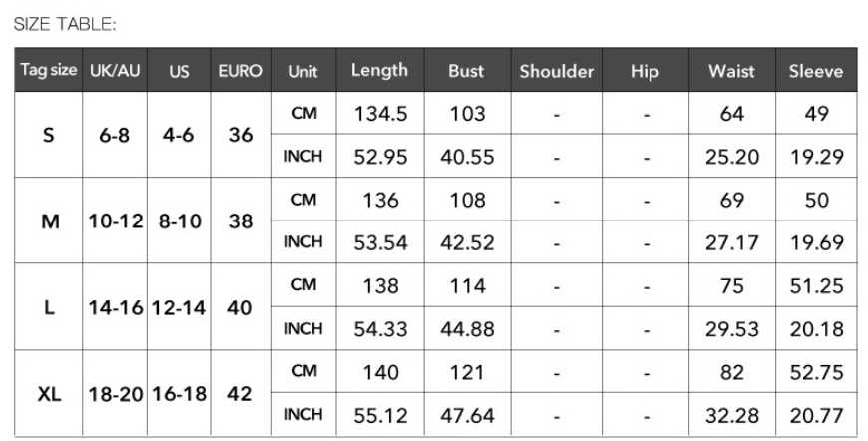The height and width of the screenshot is (441, 868).
Task: Select EURO size 42 cell
Action: [240, 393]
